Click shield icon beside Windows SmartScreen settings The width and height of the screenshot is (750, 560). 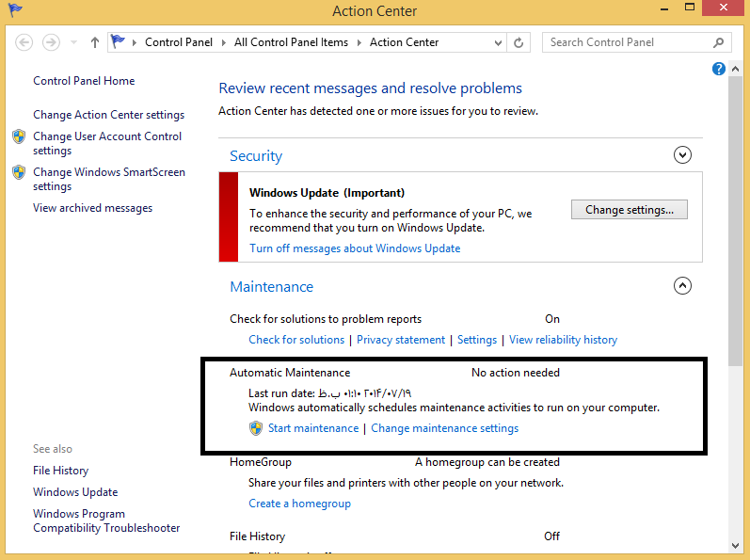(19, 172)
